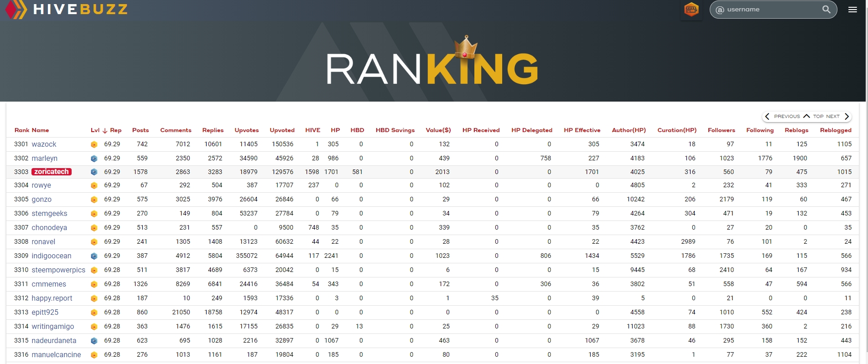Sort table by Posts column
The width and height of the screenshot is (868, 364).
(140, 130)
